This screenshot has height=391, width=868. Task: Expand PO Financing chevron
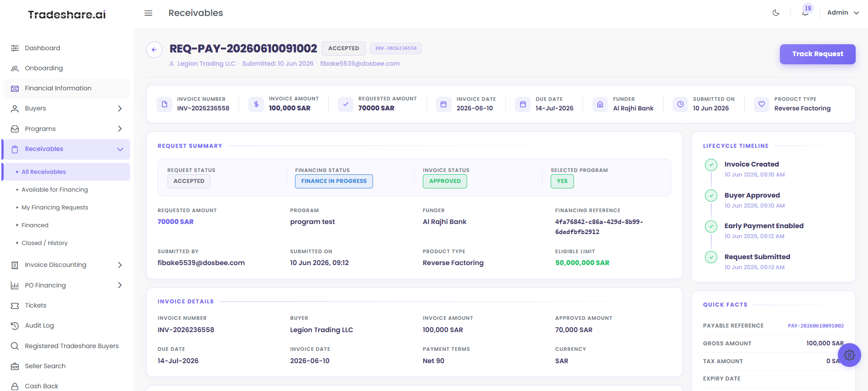(x=120, y=285)
